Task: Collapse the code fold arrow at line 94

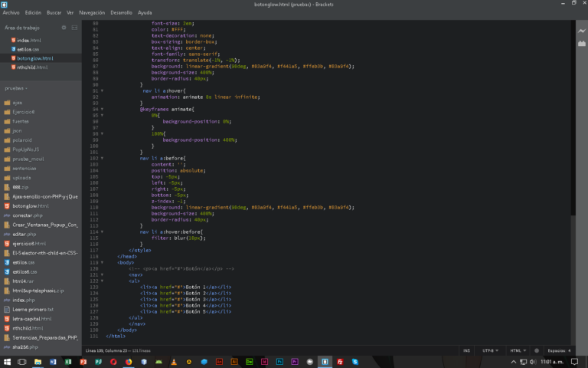Action: pyautogui.click(x=101, y=110)
